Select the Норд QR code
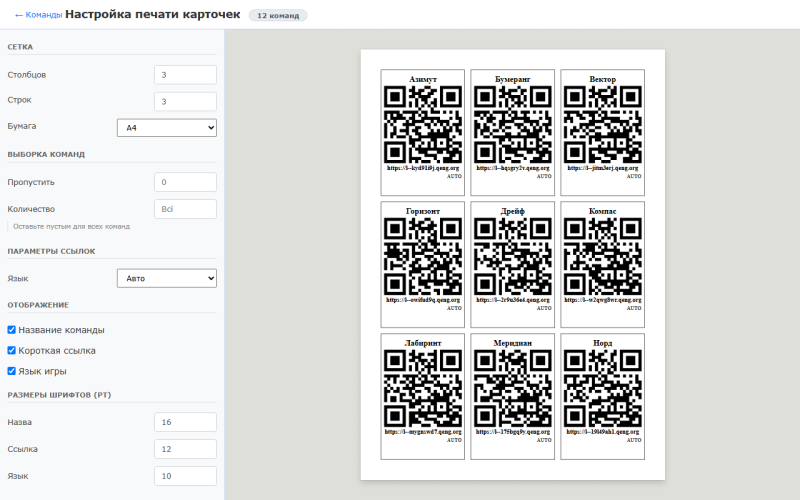Viewport: 800px width, 500px height. tap(603, 389)
